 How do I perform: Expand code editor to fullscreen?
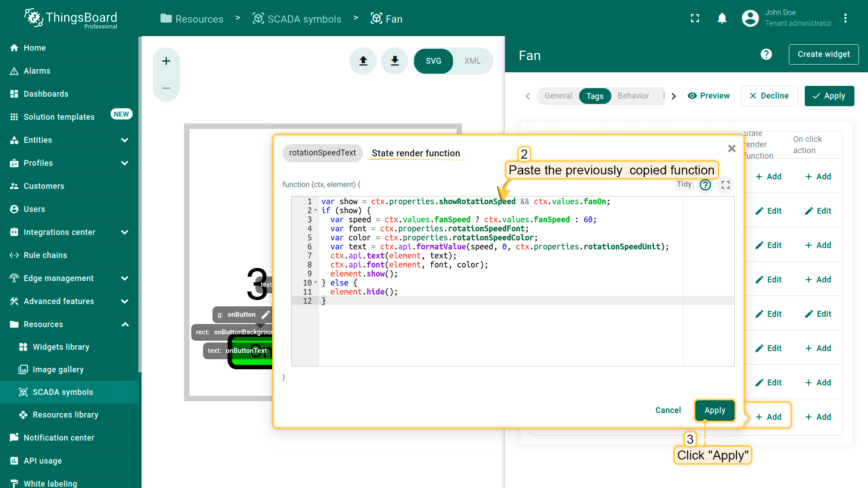coord(726,185)
